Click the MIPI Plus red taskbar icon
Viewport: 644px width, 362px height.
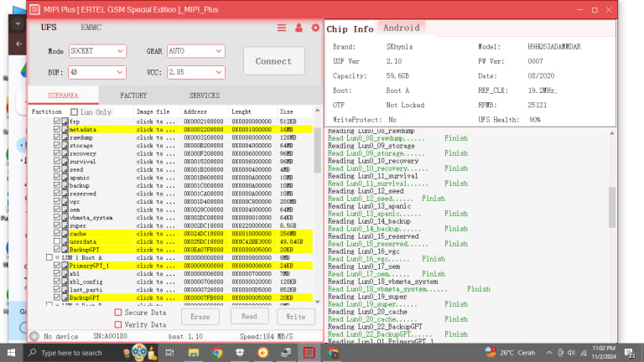pos(309,353)
